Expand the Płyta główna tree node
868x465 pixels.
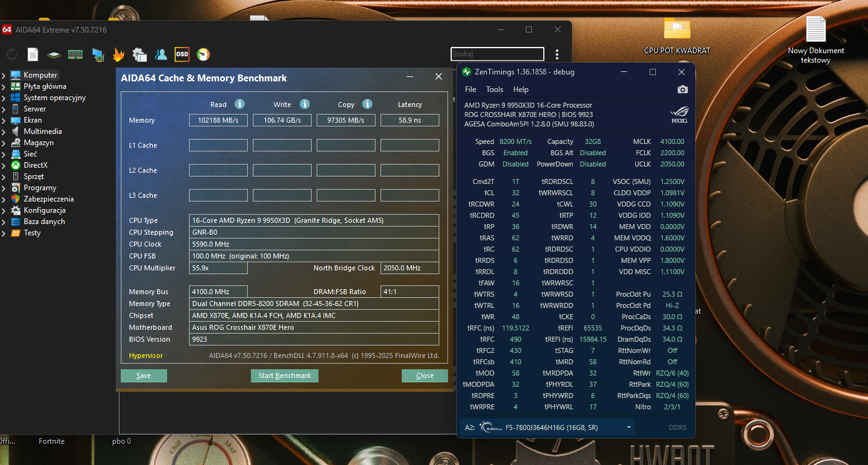click(x=4, y=86)
